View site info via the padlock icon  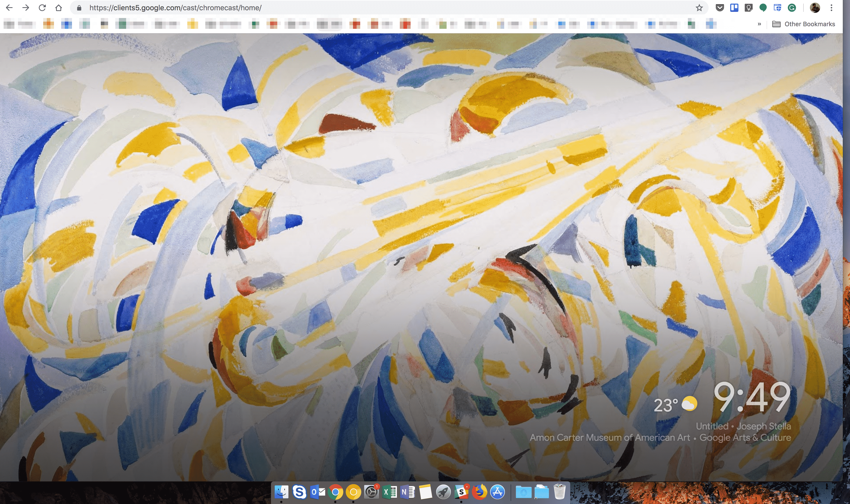(x=79, y=8)
